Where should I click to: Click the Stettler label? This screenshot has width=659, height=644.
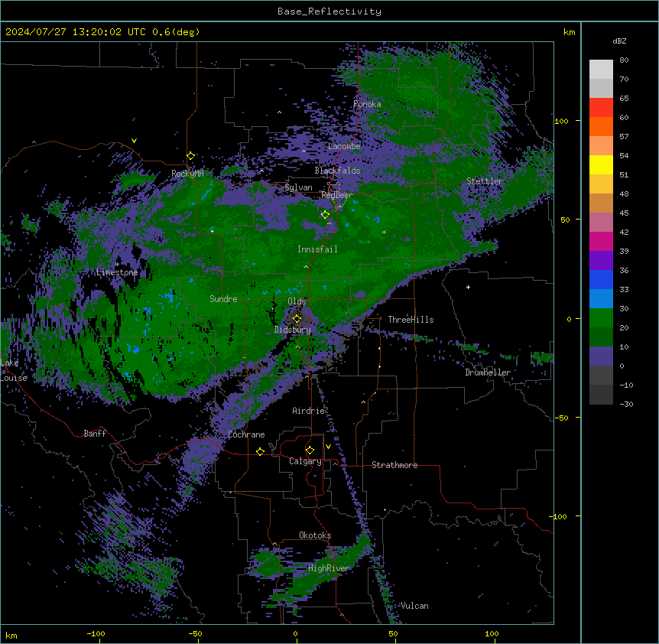tap(485, 181)
